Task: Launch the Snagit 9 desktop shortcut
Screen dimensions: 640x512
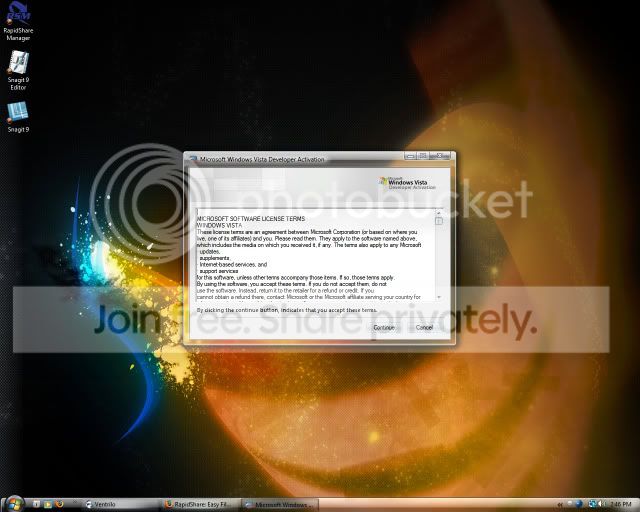Action: (18, 117)
